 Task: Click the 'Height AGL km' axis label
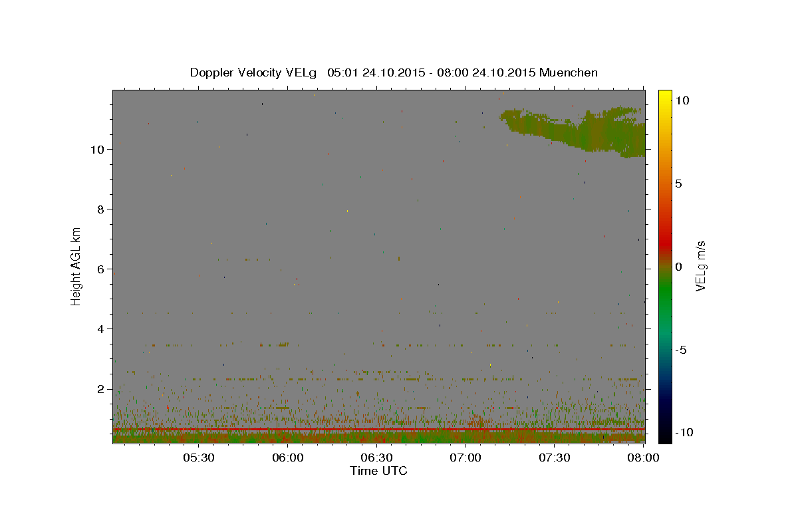point(76,266)
